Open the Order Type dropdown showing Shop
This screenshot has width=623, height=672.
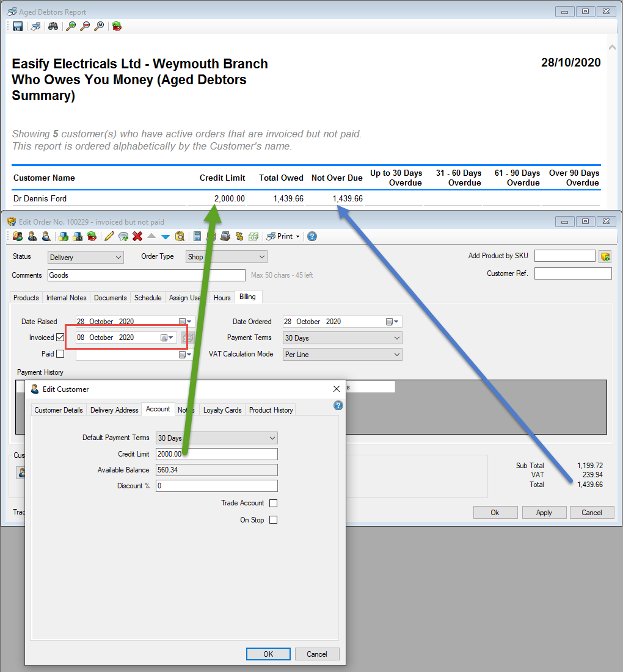click(263, 257)
